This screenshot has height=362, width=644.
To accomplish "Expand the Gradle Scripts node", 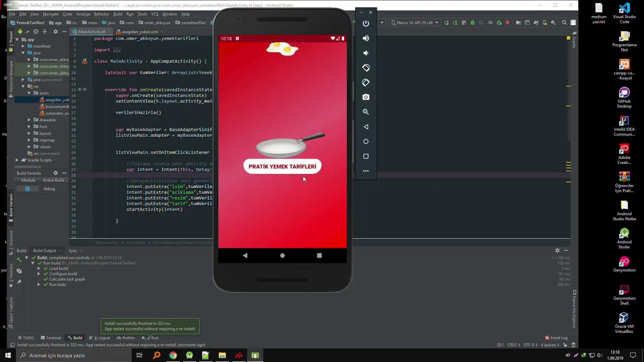I will [x=17, y=160].
